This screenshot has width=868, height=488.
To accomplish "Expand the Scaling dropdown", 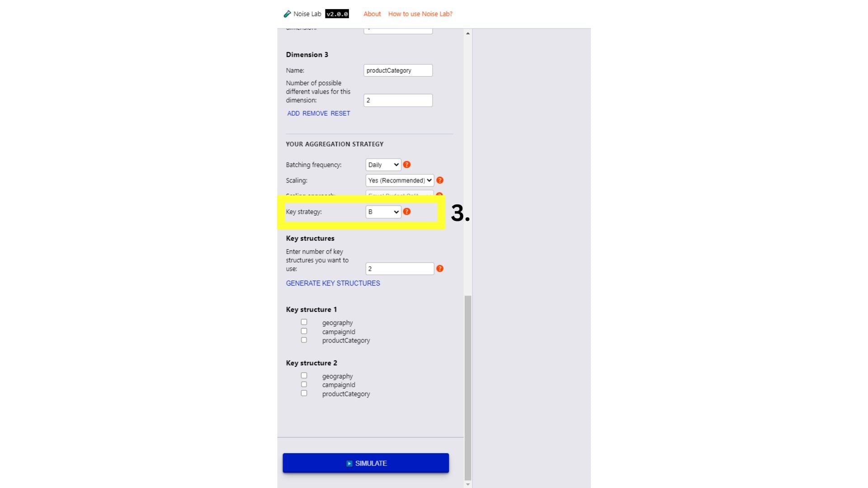I will coord(399,180).
